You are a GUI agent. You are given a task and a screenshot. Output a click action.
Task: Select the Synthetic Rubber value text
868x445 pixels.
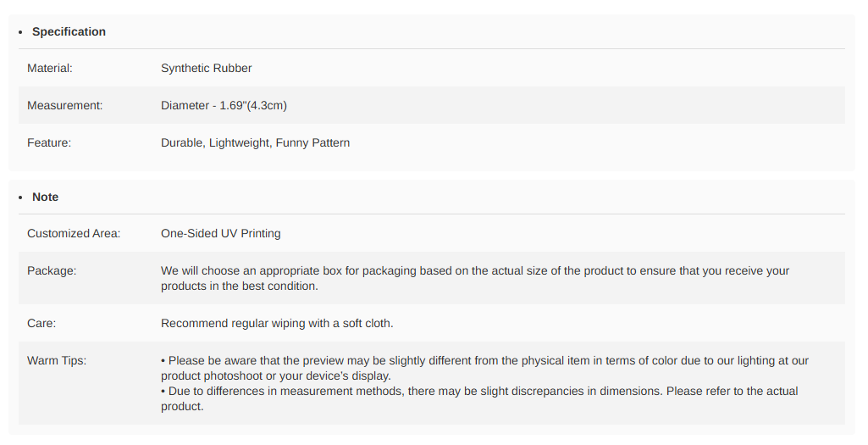coord(206,68)
